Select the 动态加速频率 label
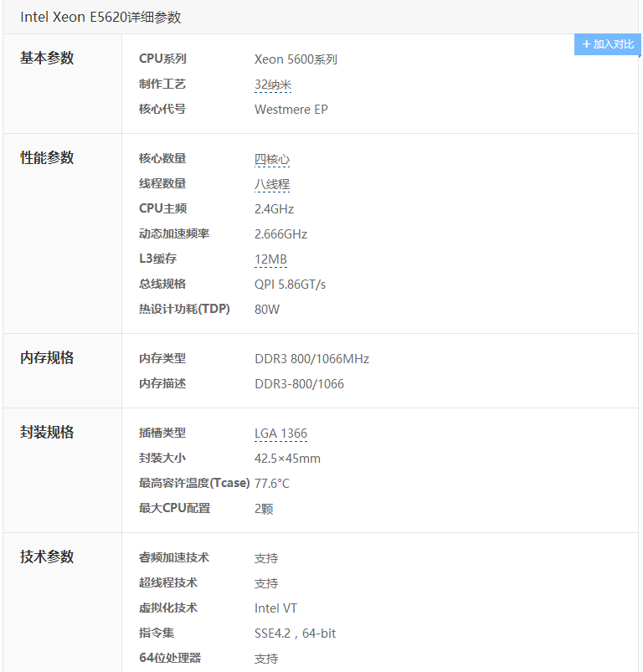Screen dimensions: 643x672 (x=174, y=233)
